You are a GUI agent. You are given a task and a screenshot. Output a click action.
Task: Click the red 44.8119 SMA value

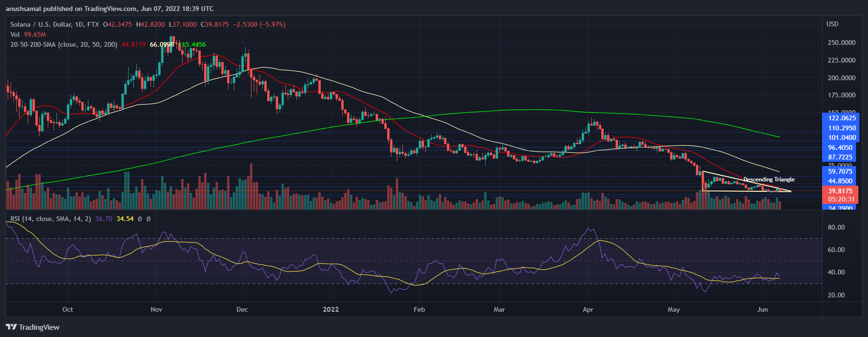coord(133,44)
